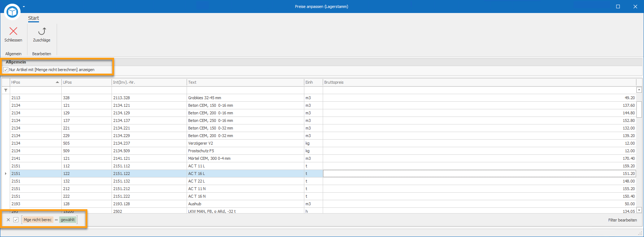The width and height of the screenshot is (644, 237).
Task: Click the Allgemein panel header
Action: pos(321,62)
